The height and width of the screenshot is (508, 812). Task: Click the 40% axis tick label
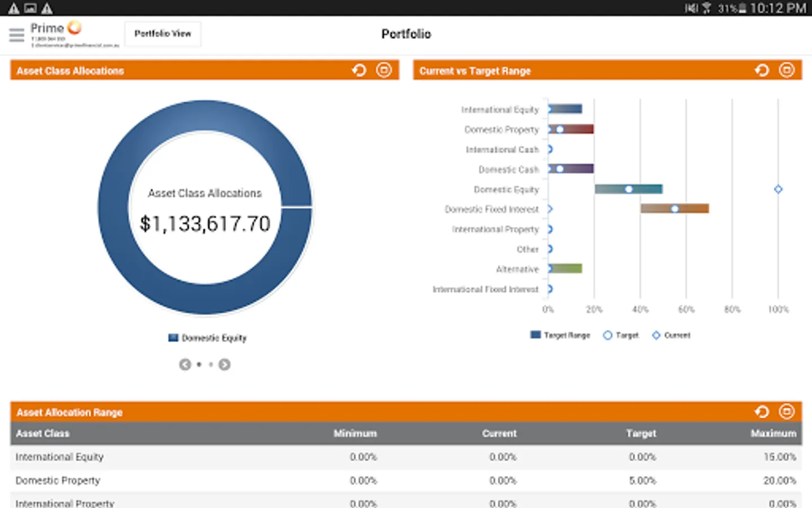(x=640, y=309)
